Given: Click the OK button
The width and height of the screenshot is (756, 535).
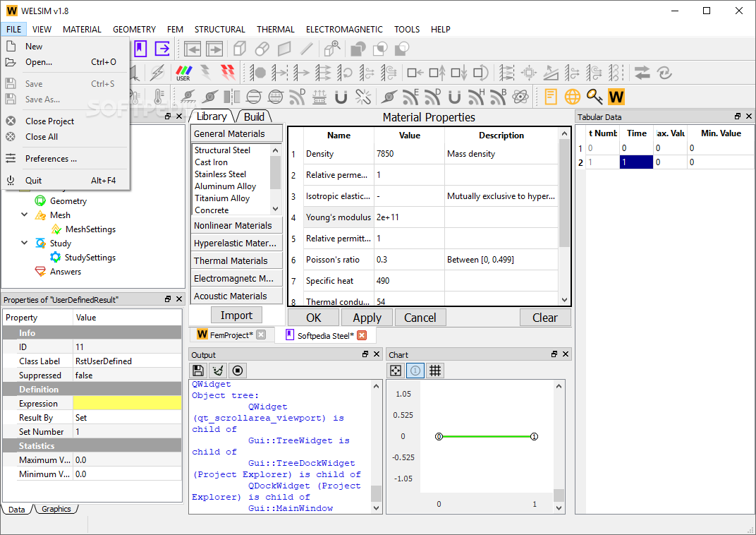Looking at the screenshot, I should (x=313, y=318).
